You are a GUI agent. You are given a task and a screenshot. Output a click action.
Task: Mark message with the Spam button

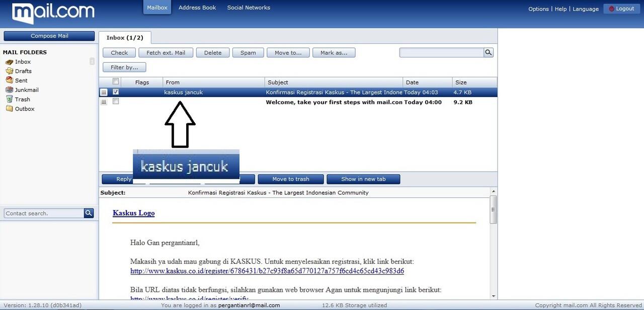coord(248,53)
